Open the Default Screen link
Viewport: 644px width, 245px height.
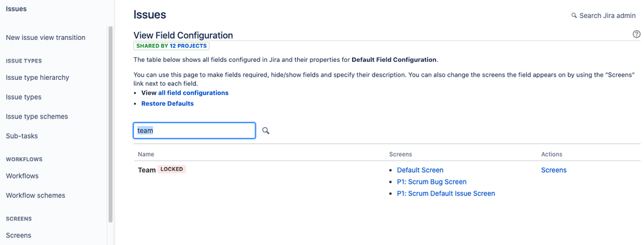(420, 170)
